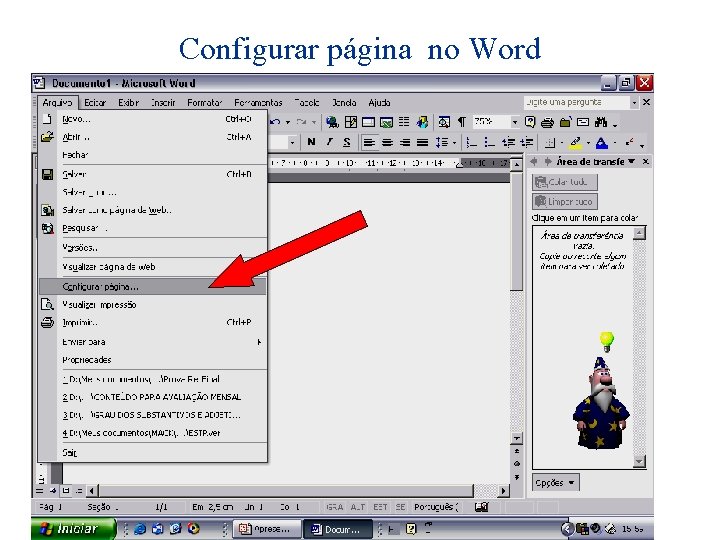Click the Office Assistant wizard character
720x540 pixels.
tap(601, 403)
